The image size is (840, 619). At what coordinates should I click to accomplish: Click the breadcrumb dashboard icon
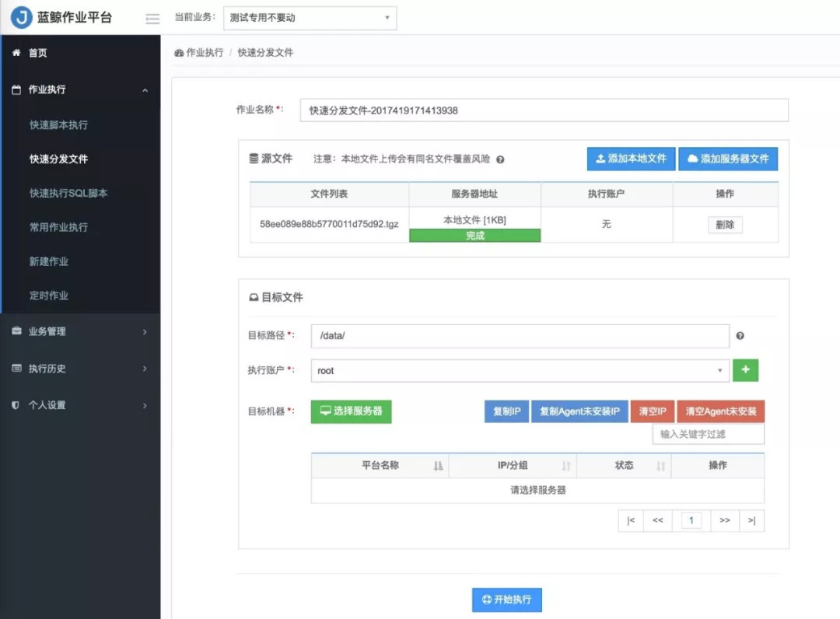point(179,52)
